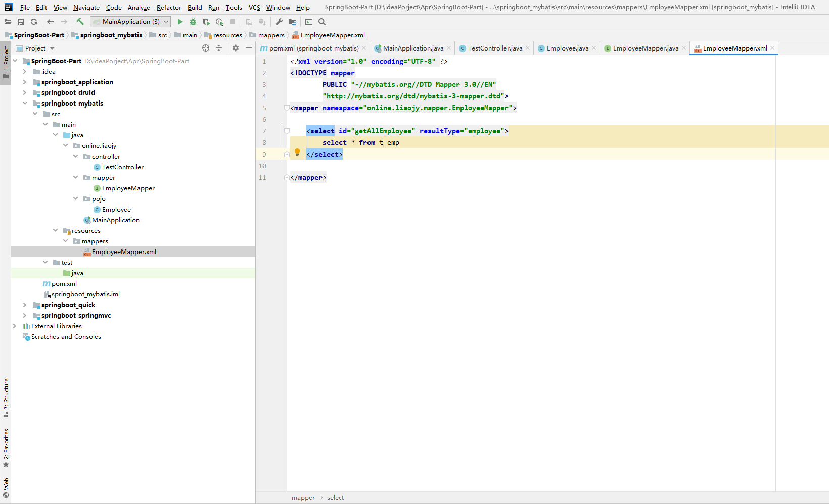Open Project panel gear options
829x504 pixels.
pyautogui.click(x=236, y=48)
